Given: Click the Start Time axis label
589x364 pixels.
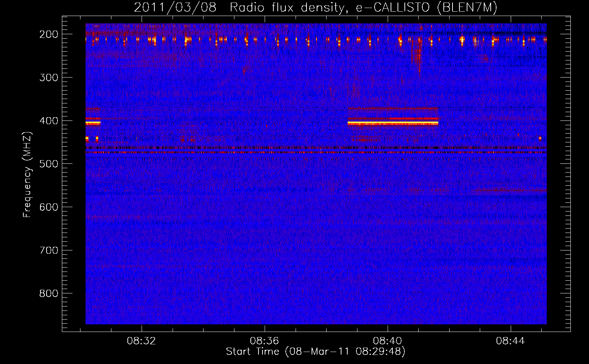Looking at the screenshot, I should pyautogui.click(x=315, y=352).
